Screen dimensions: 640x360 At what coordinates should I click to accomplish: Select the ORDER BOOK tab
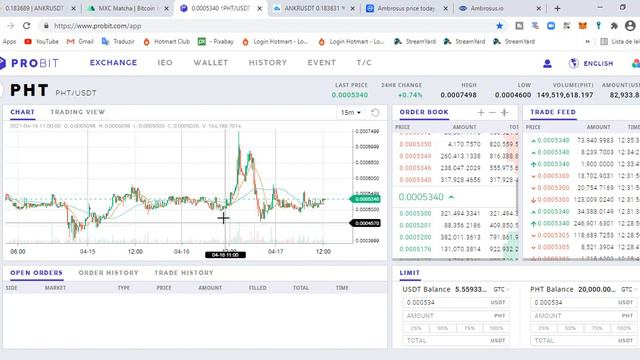424,112
